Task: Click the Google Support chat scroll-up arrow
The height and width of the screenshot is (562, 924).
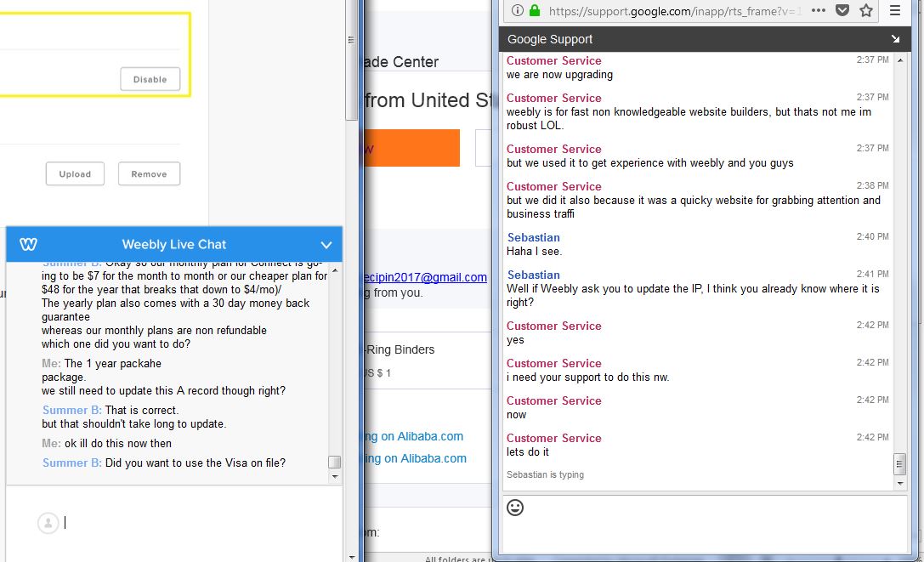Action: point(900,60)
